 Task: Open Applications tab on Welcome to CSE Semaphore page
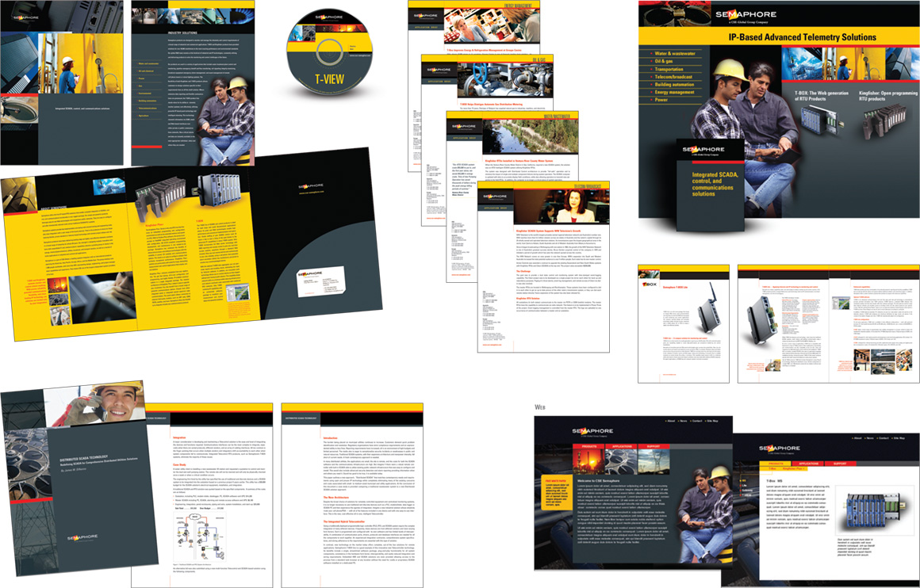(621, 447)
